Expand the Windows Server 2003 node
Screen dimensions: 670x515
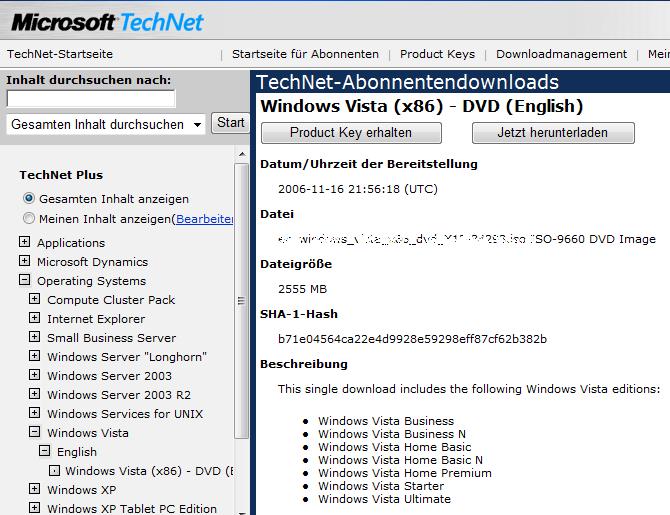(35, 375)
